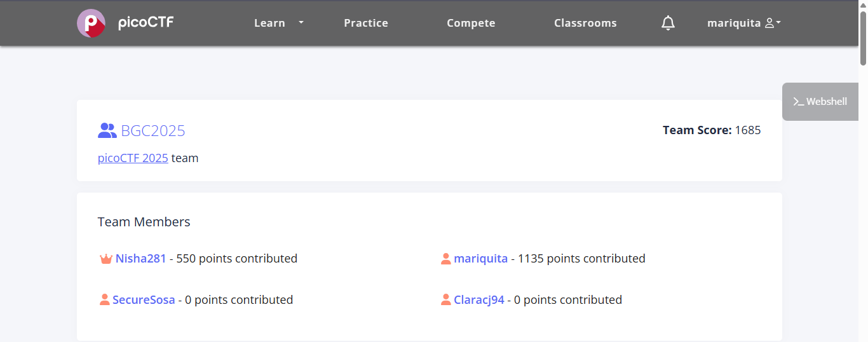Open Claracj94's profile link
Viewport: 868px width, 342px height.
[x=479, y=299]
